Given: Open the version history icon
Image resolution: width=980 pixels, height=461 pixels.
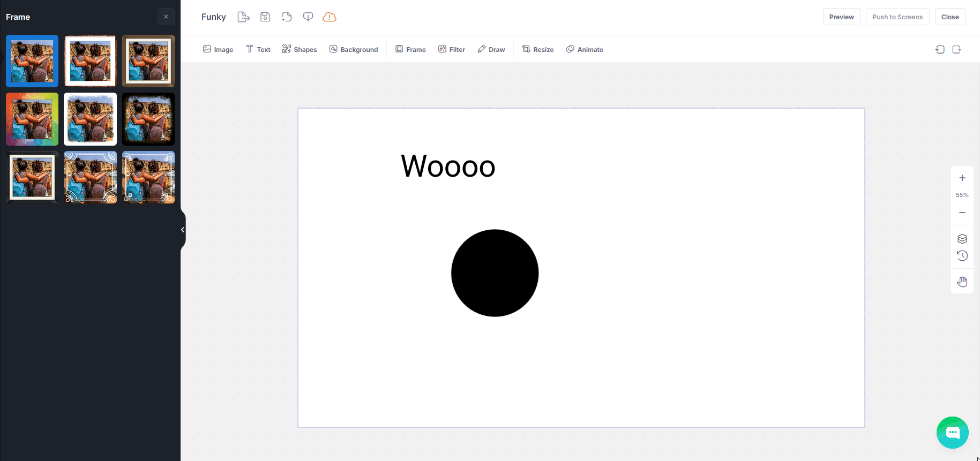Looking at the screenshot, I should pyautogui.click(x=962, y=256).
